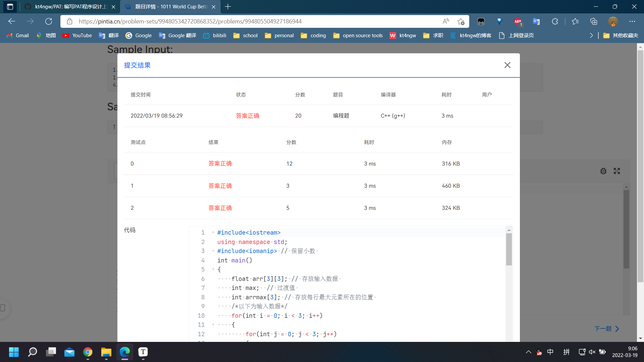Open editor settings gear icon
Viewport: 644px width, 362px height.
click(x=603, y=171)
